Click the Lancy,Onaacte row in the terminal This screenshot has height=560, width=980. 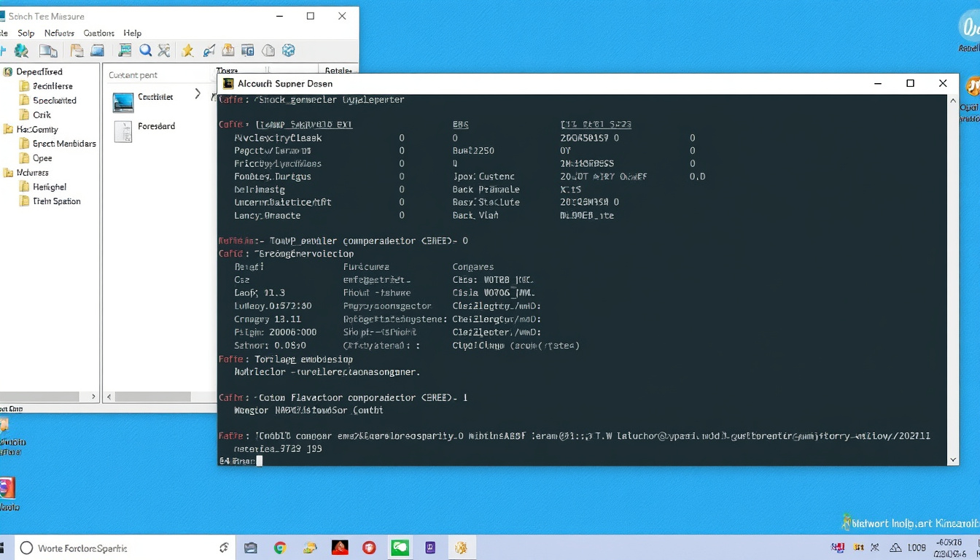tap(424, 216)
